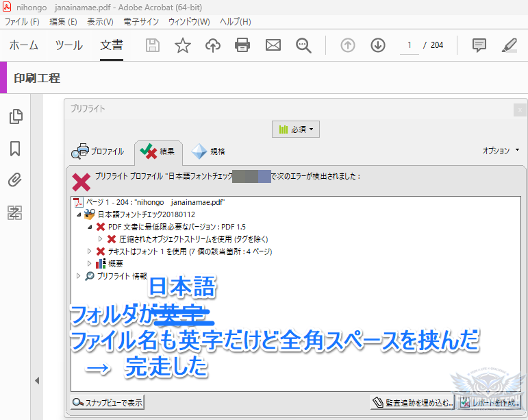Image resolution: width=528 pixels, height=420 pixels.
Task: Open page thumbnails panel icon
Action: click(16, 116)
